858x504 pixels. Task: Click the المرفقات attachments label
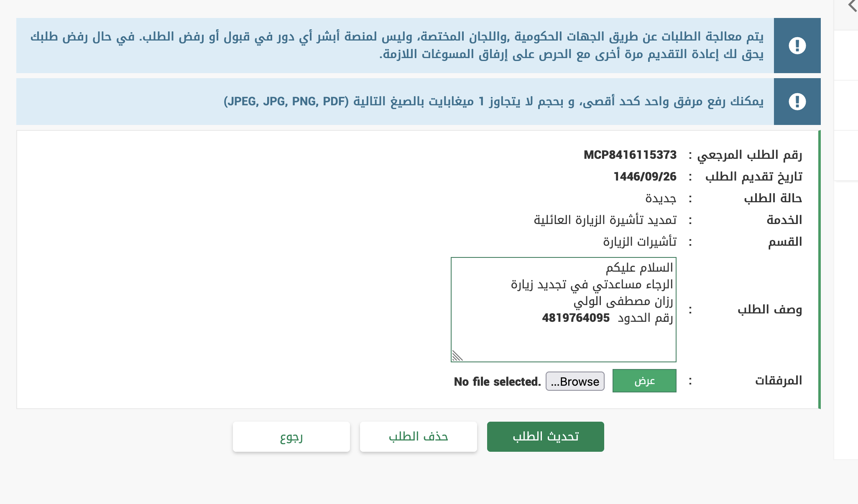pos(778,381)
